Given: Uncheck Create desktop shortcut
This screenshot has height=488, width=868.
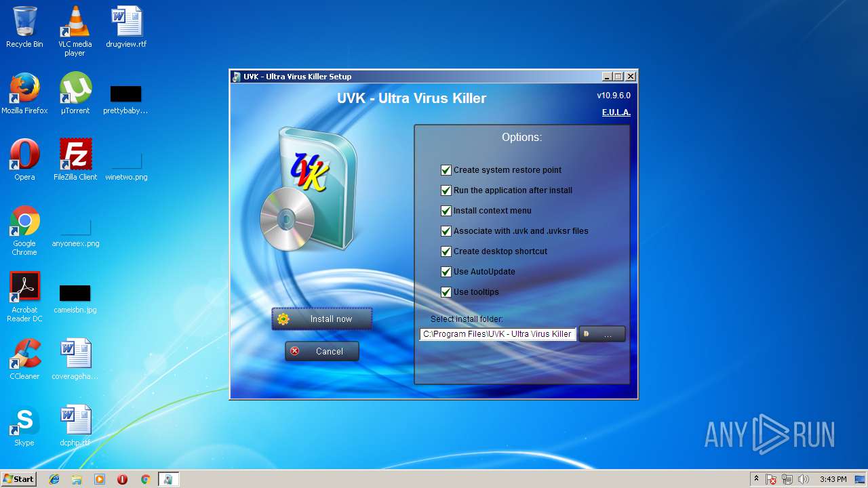Looking at the screenshot, I should pyautogui.click(x=446, y=251).
